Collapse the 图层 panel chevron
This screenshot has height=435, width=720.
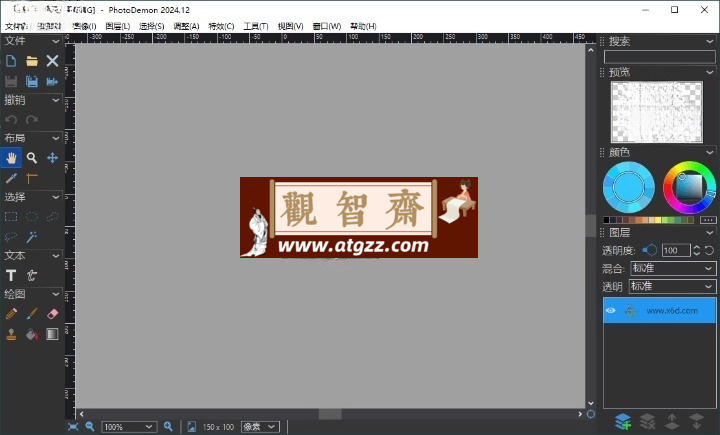pos(710,233)
